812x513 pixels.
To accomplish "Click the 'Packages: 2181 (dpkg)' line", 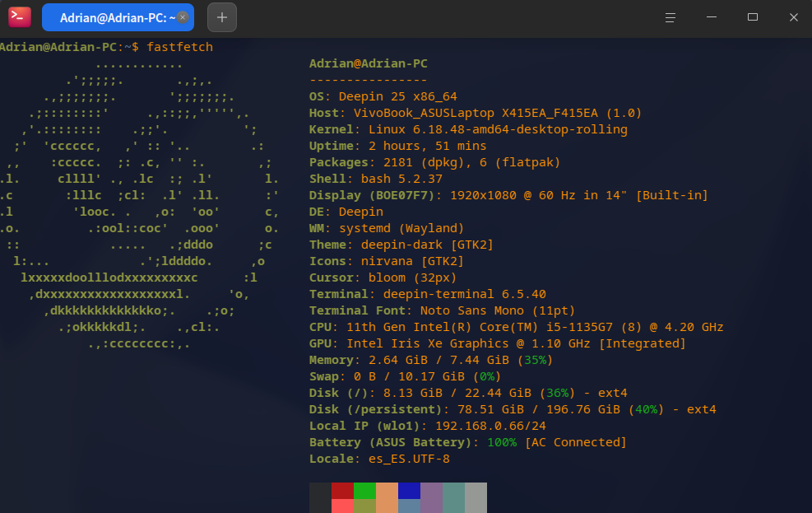I will click(435, 163).
